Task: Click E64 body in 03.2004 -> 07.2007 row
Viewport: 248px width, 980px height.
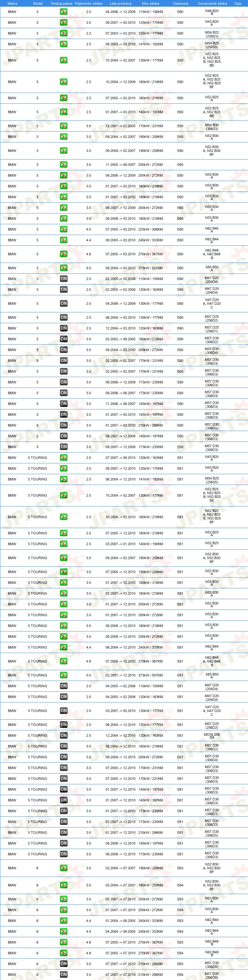Action: (x=180, y=885)
